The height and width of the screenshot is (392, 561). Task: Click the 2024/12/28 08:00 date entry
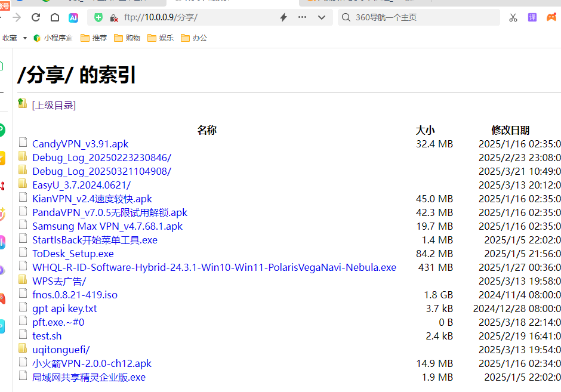[517, 308]
